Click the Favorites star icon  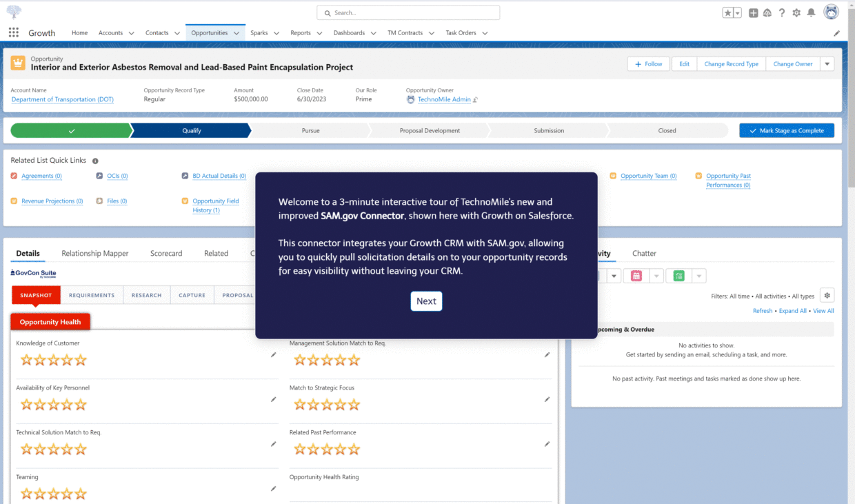pyautogui.click(x=728, y=13)
